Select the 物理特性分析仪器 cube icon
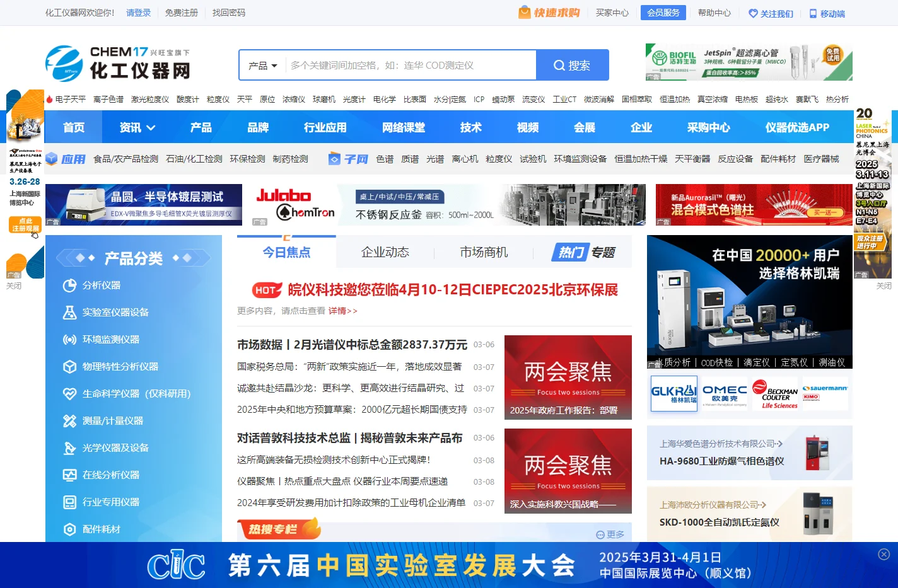898x588 pixels. coord(69,367)
